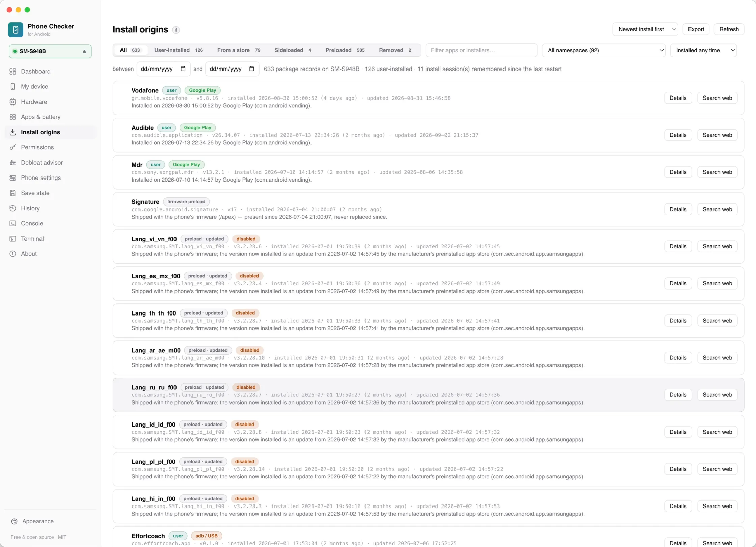Expand the SM-S948B device selector
Screen dimensions: 756x547
[50, 51]
